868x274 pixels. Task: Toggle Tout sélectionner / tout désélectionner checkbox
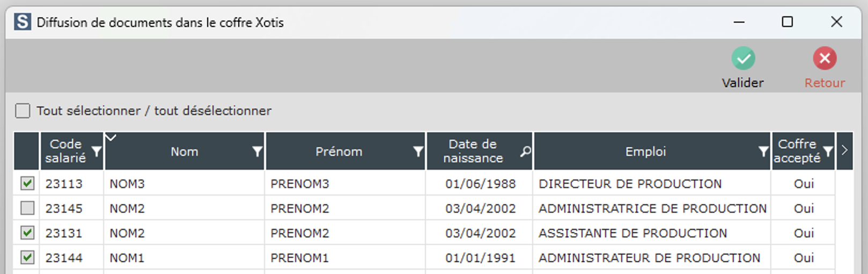point(23,111)
